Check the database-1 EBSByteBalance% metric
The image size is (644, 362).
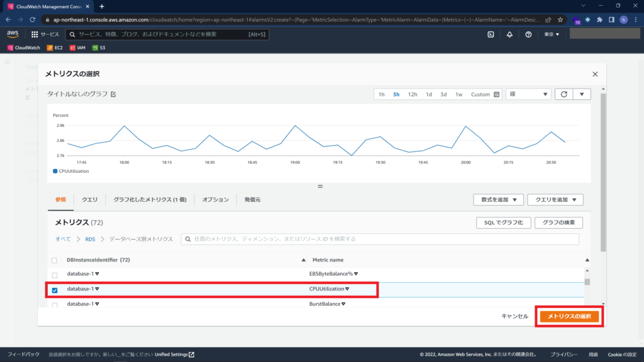coord(54,273)
